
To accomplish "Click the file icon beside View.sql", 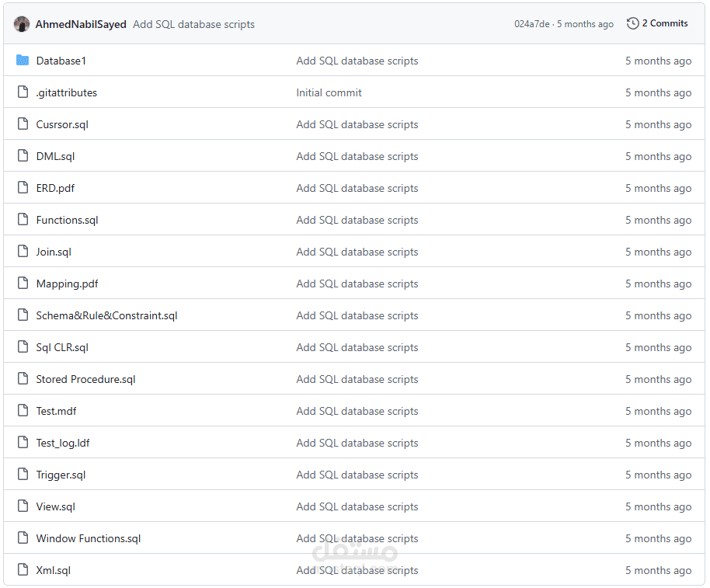I will tap(23, 506).
